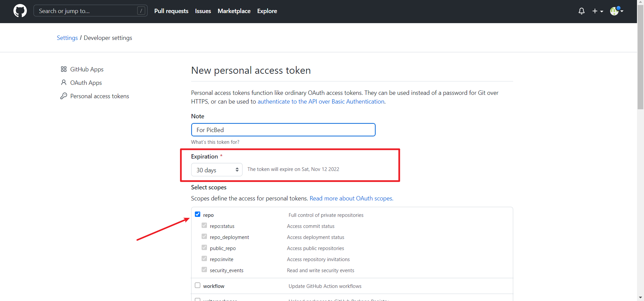Click the Access deployment status description
This screenshot has width=644, height=301.
tap(316, 237)
